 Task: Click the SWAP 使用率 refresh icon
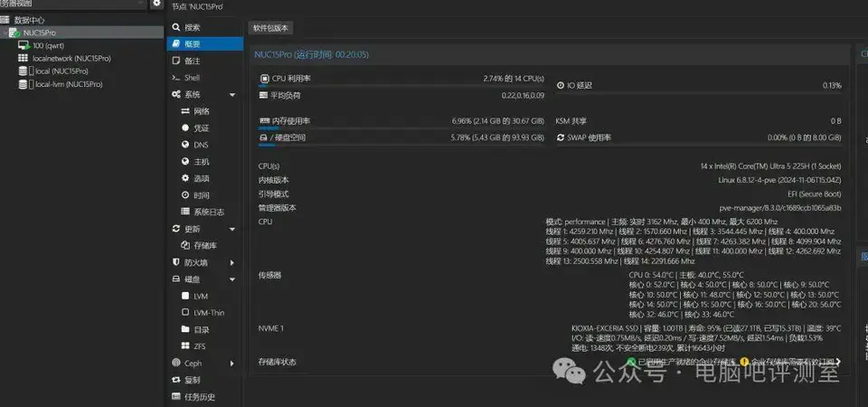[x=561, y=137]
